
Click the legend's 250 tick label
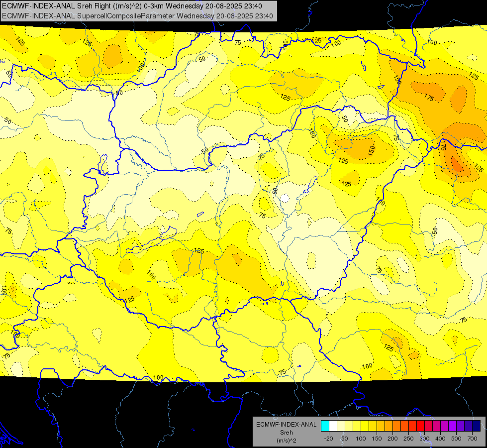[x=408, y=439]
